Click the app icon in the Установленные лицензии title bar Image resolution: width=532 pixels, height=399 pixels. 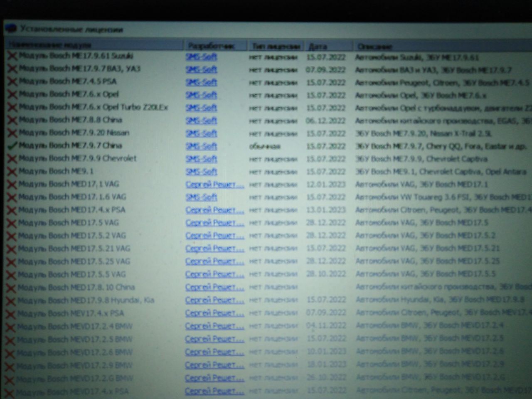[11, 29]
